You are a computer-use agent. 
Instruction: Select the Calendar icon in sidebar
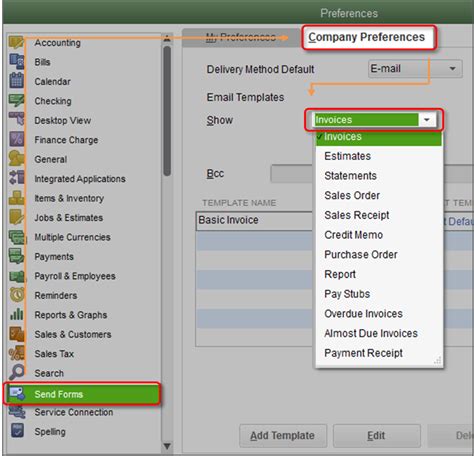[x=16, y=81]
